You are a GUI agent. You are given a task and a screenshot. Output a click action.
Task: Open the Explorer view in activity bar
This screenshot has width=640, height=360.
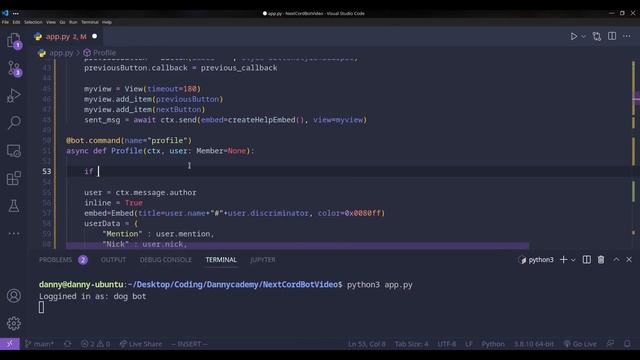click(14, 41)
